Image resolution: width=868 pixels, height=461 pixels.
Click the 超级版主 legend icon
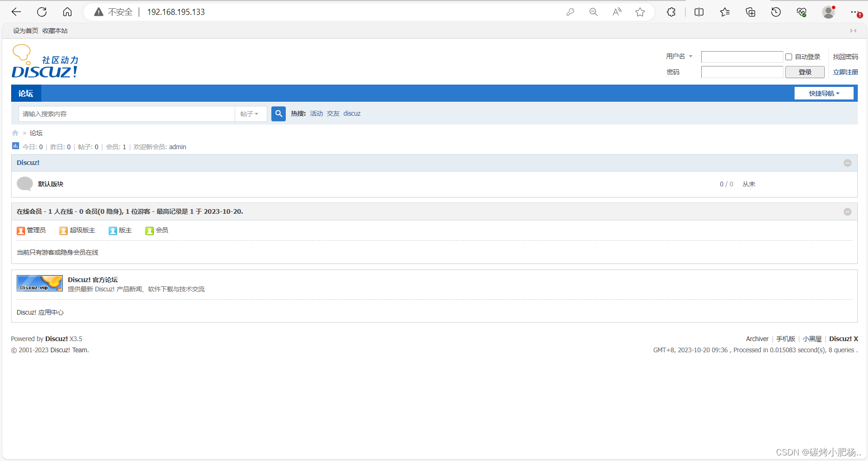coord(64,230)
